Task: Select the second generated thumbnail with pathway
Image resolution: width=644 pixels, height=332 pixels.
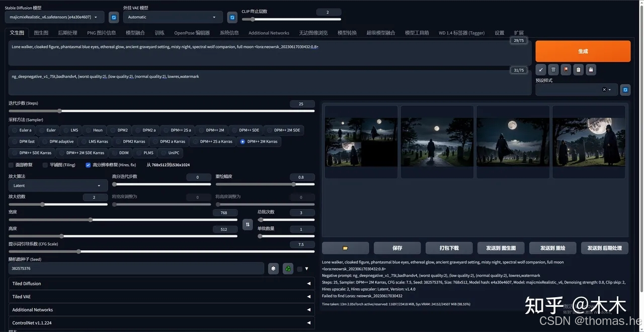Action: click(x=437, y=142)
